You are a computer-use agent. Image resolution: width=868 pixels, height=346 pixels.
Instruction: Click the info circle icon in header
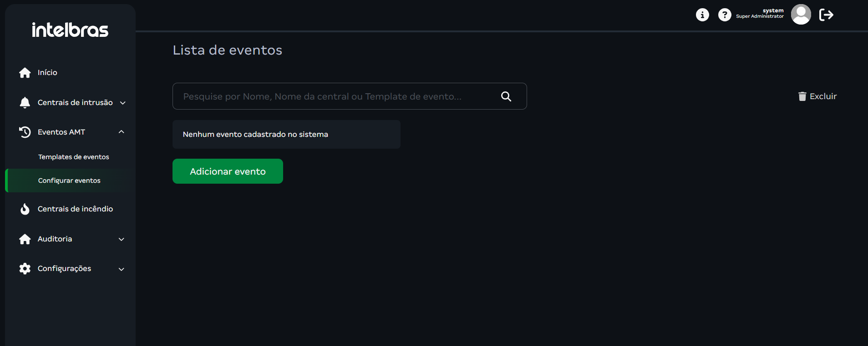pos(702,15)
